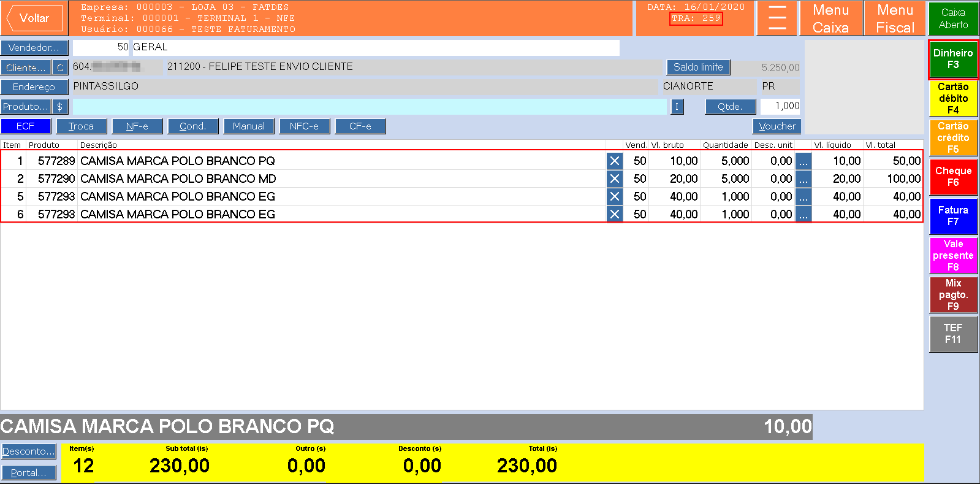The image size is (980, 484).
Task: Remove item 577289 with its X icon
Action: click(x=614, y=161)
